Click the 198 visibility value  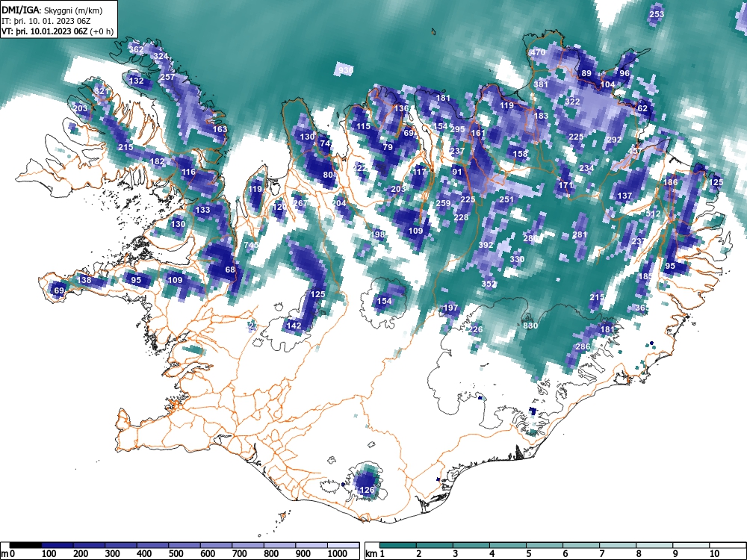pos(377,234)
